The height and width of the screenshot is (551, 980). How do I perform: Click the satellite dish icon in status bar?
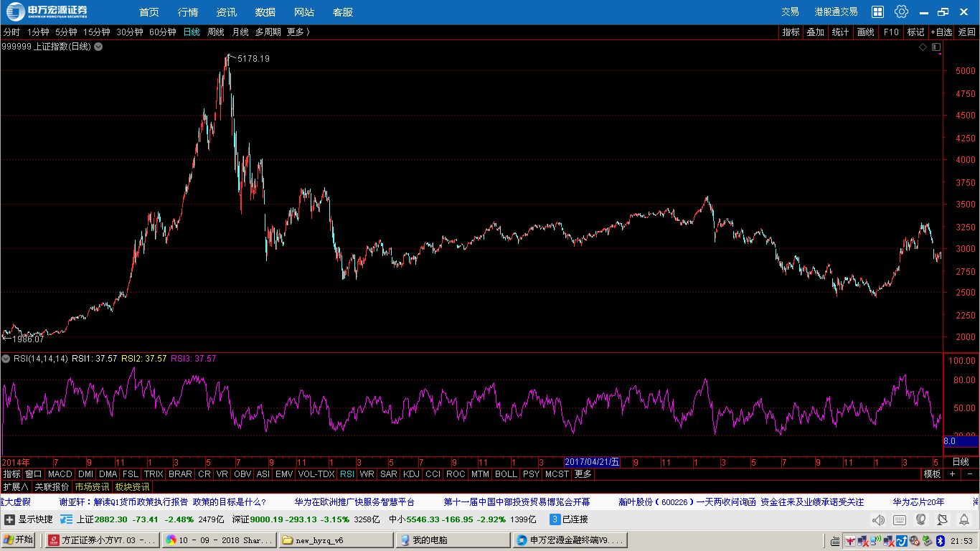943,519
